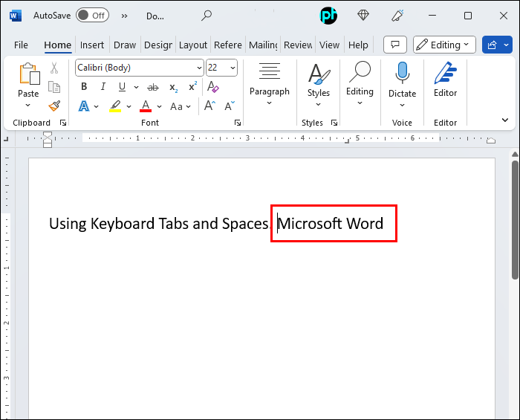Toggle Strikethrough formatting
The image size is (520, 420).
tap(153, 87)
